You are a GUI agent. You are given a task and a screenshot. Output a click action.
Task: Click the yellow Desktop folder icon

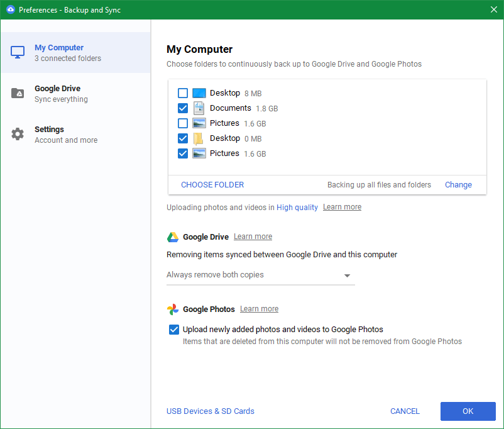point(199,138)
